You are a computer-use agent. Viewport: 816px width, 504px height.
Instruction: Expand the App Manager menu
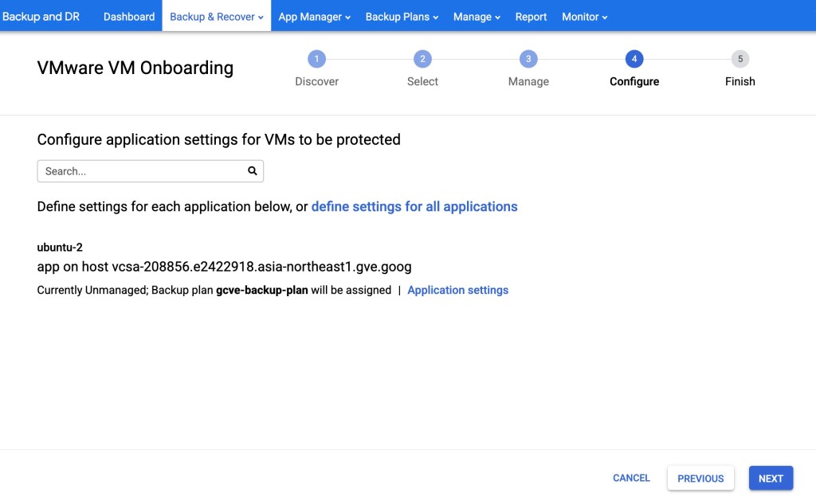(314, 17)
